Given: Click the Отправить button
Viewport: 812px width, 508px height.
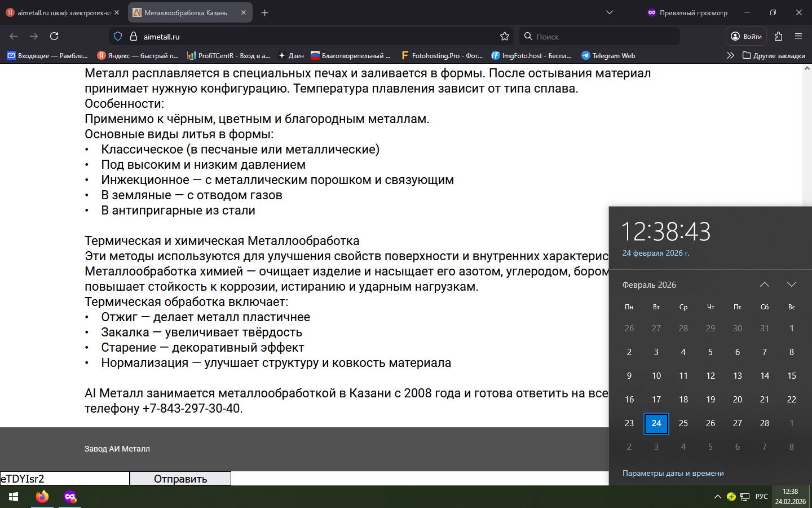Looking at the screenshot, I should coord(180,479).
